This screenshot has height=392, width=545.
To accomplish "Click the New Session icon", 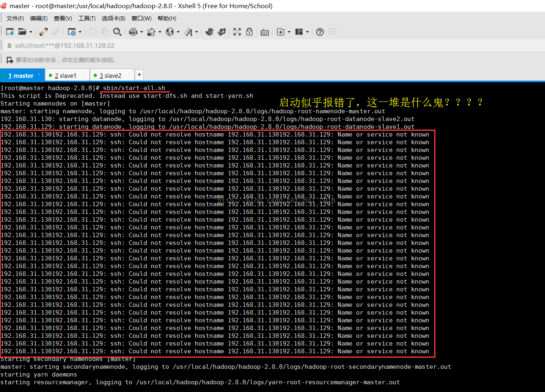I will point(10,32).
